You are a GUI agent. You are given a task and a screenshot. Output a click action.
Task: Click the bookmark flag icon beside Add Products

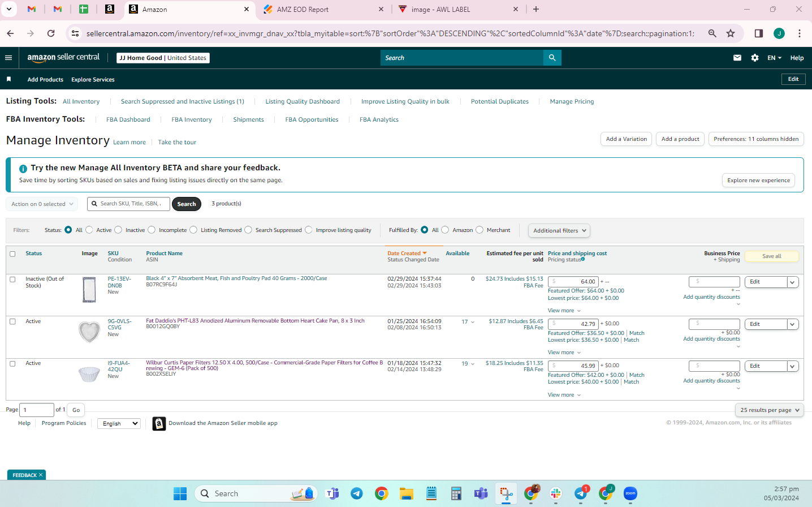[8, 79]
